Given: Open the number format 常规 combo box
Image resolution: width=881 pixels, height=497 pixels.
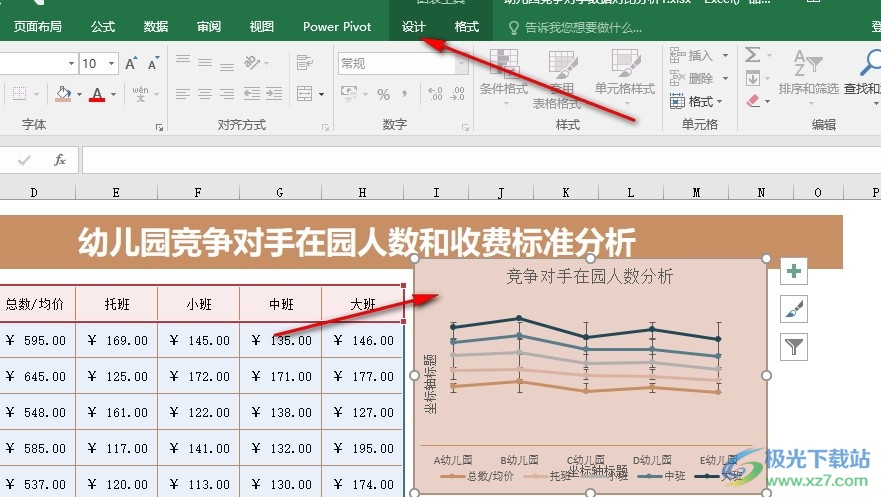Looking at the screenshot, I should click(x=402, y=63).
